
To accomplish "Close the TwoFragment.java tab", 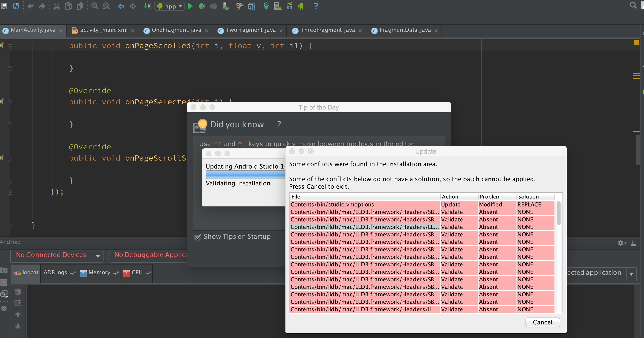I will coord(281,31).
